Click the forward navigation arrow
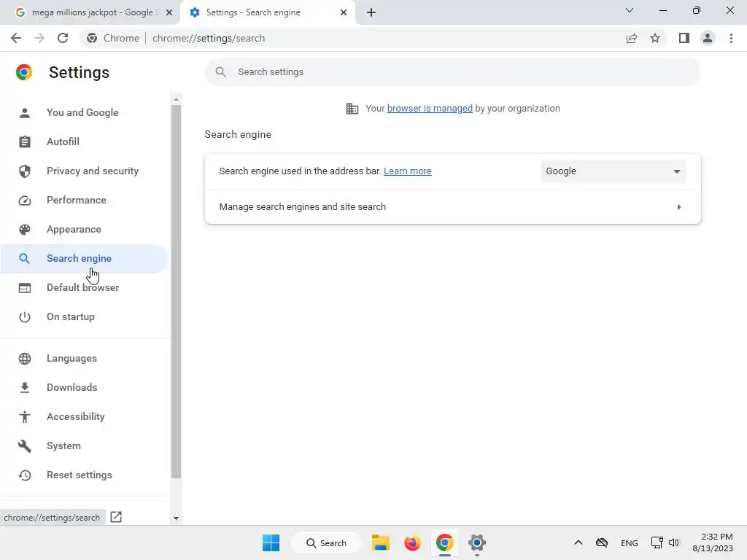Screen dimensions: 747x560 click(x=39, y=38)
